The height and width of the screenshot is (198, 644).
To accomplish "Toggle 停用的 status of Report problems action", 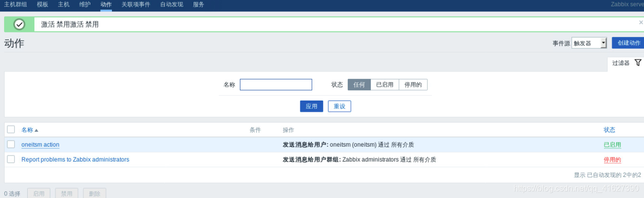I will click(x=612, y=160).
